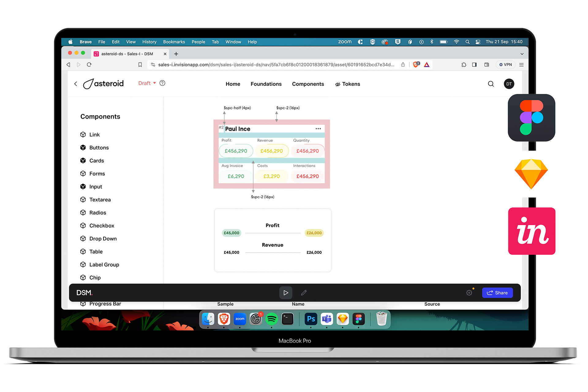Close the asteroid-ds Sales-I DSM tab
This screenshot has height=392, width=588.
pyautogui.click(x=165, y=54)
